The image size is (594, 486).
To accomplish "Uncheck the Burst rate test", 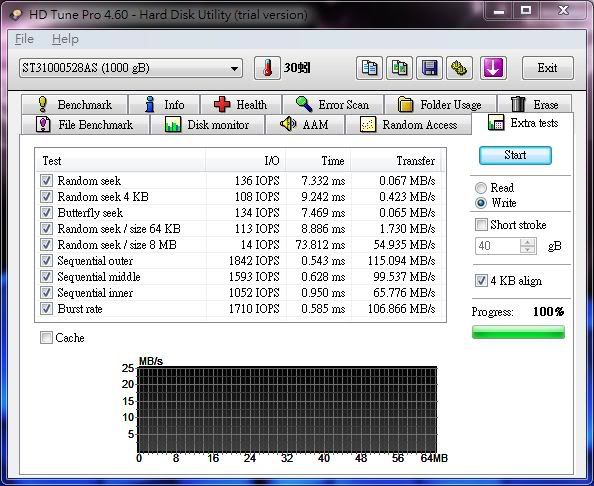I will pos(46,309).
